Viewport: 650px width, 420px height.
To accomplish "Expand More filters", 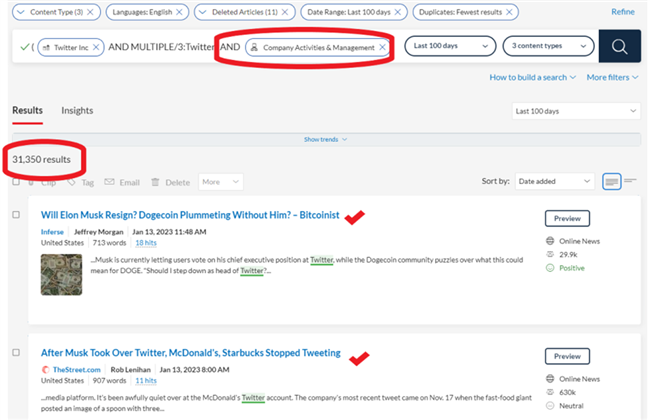I will (612, 78).
